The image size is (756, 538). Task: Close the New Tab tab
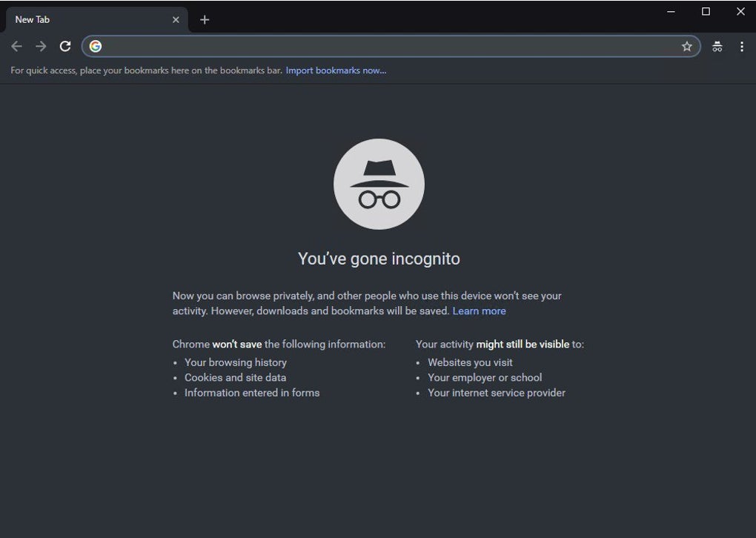coord(176,20)
